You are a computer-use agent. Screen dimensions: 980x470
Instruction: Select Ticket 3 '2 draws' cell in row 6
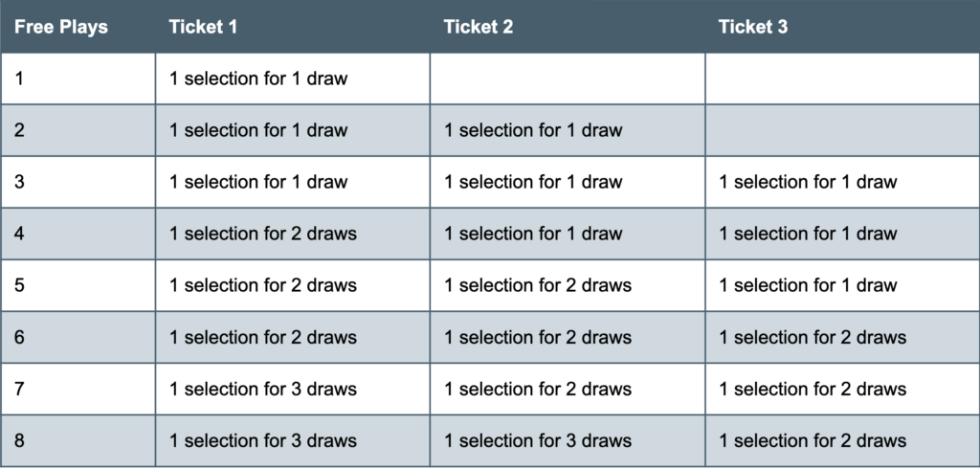tap(842, 338)
